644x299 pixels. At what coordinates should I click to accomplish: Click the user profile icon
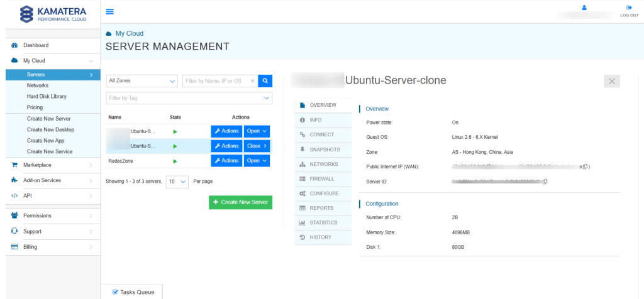pyautogui.click(x=584, y=8)
